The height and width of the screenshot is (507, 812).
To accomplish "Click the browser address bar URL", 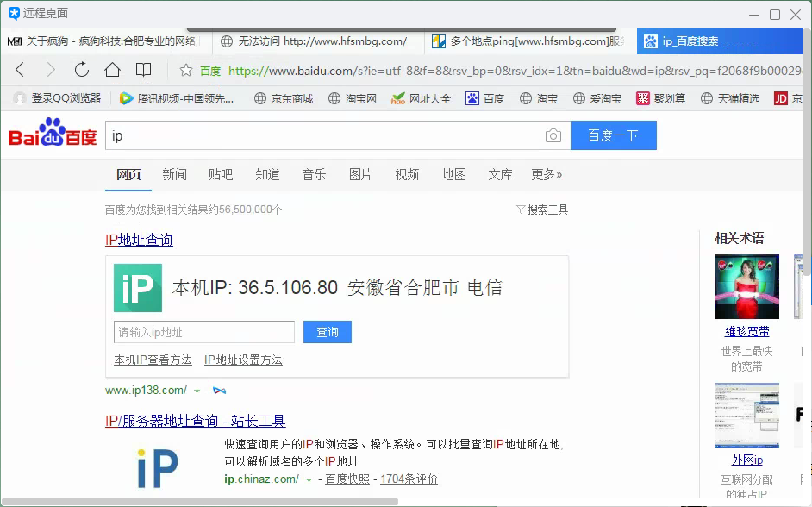I will click(515, 71).
